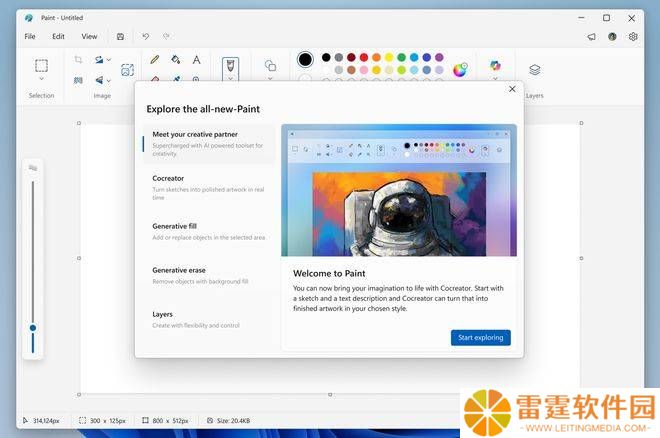Screen dimensions: 660x438
Task: Open Paint Settings gear
Action: pos(633,37)
